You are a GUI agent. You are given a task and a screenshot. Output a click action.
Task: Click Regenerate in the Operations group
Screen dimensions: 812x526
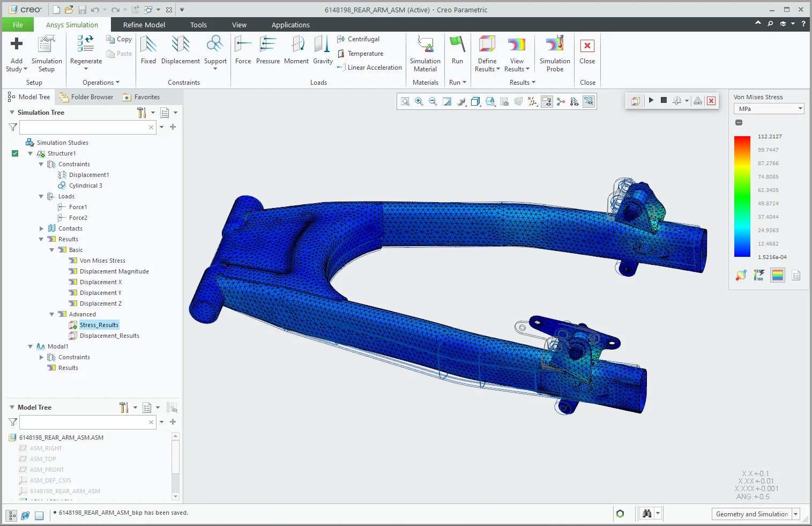click(x=85, y=52)
